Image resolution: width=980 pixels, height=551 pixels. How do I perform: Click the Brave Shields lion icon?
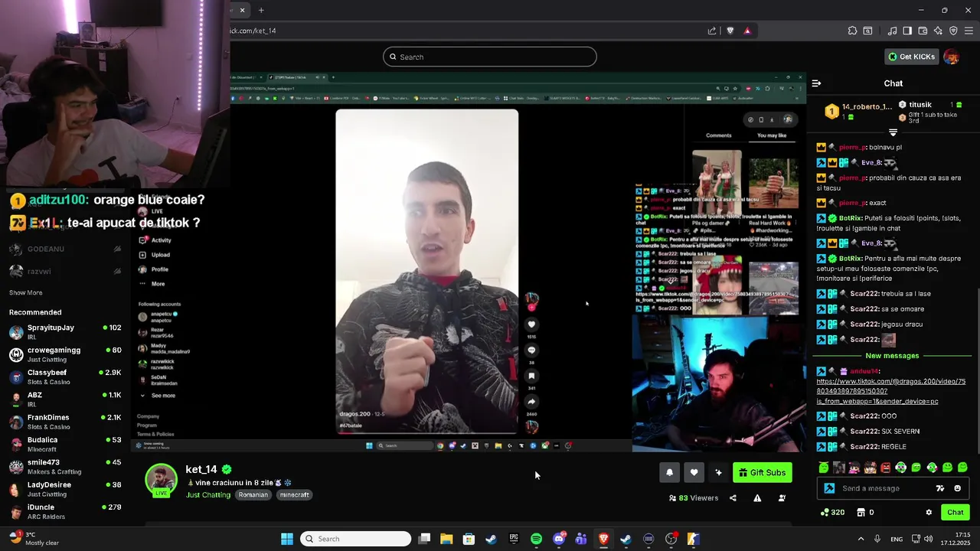(730, 31)
